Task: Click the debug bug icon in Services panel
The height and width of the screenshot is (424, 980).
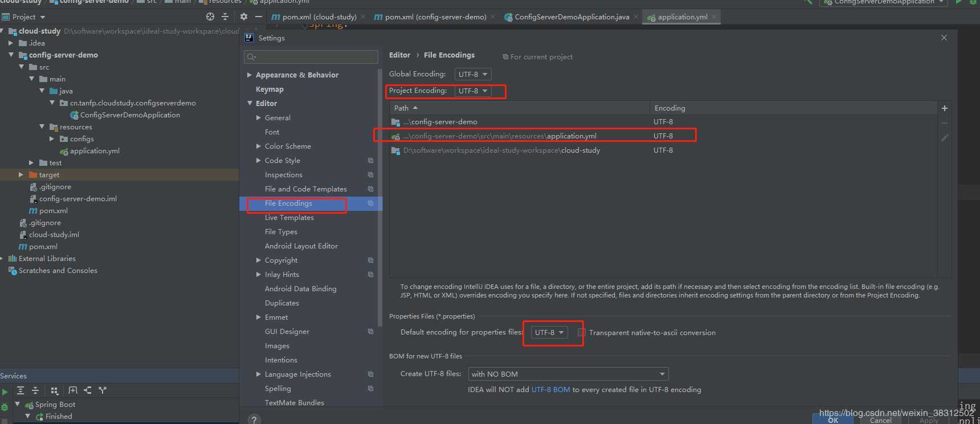Action: coord(5,406)
